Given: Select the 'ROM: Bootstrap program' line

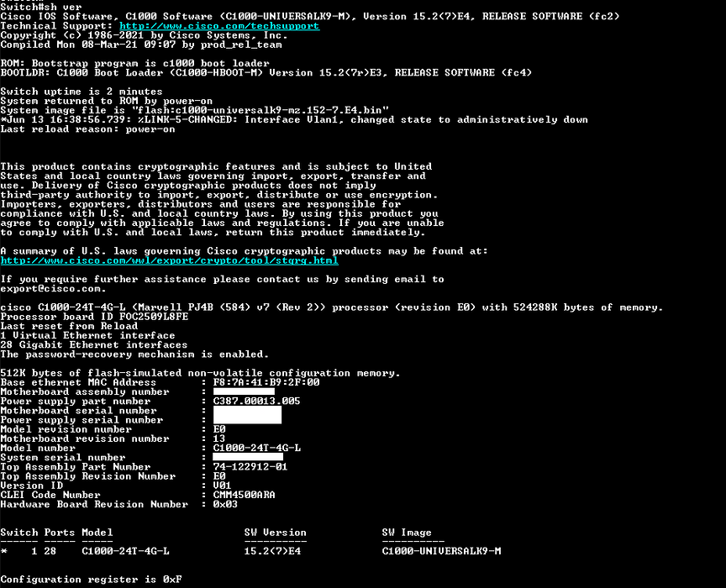Looking at the screenshot, I should point(134,64).
